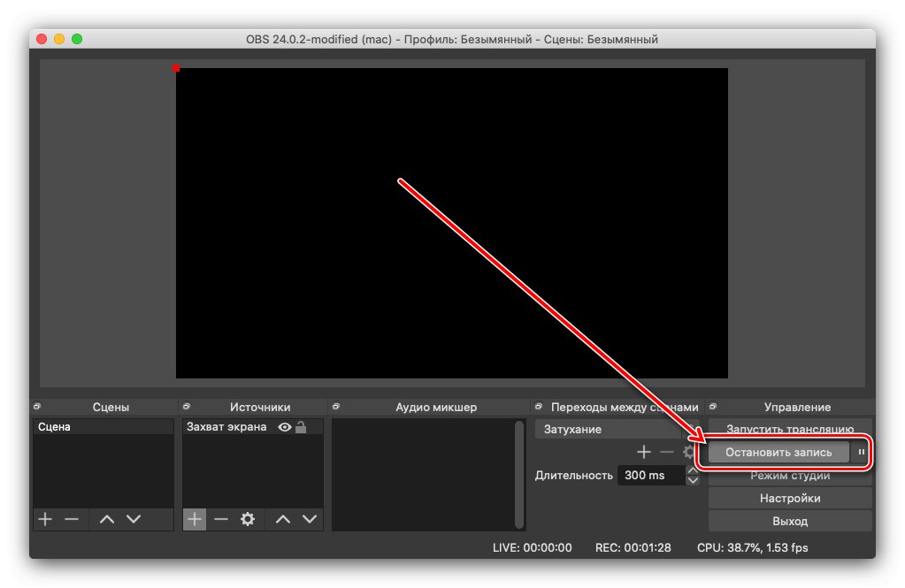Undock the Источники panel
Image resolution: width=905 pixels, height=588 pixels.
click(x=187, y=406)
